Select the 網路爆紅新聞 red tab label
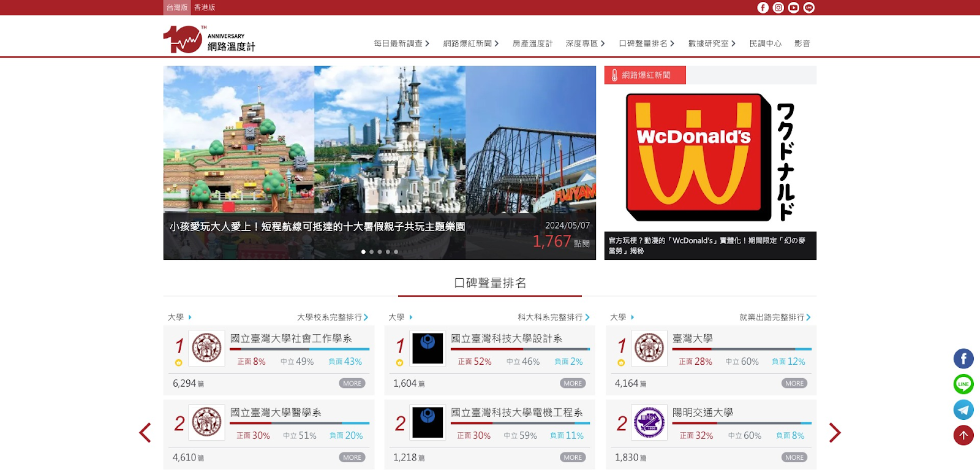The height and width of the screenshot is (472, 980). point(646,75)
